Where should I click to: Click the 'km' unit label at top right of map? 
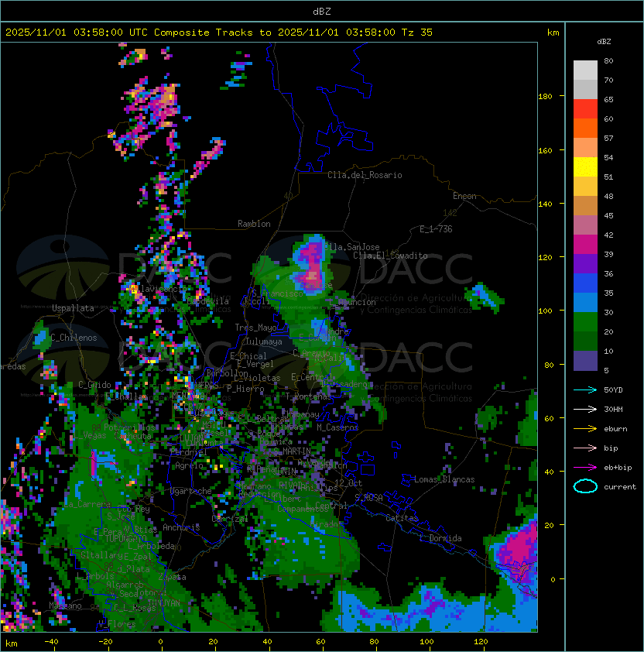553,33
